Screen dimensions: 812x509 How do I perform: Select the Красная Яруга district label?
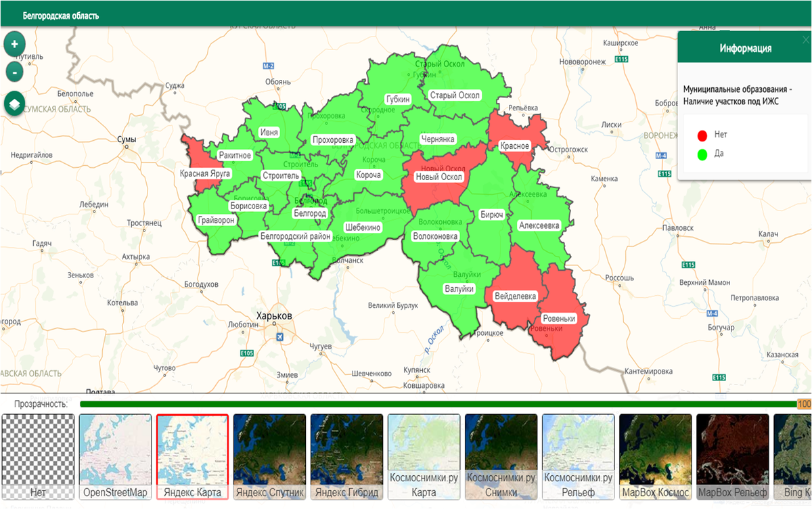(205, 174)
